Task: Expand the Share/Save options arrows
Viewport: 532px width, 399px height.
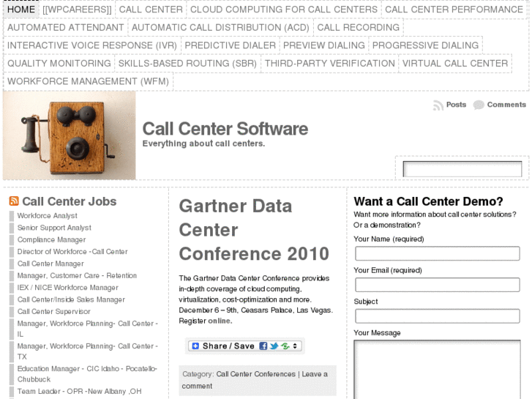Action: (295, 346)
